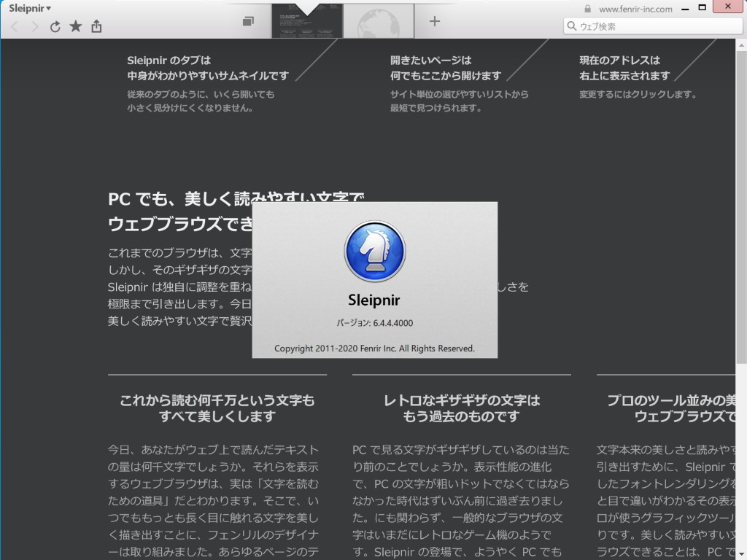Show all tabs via the stacked-tabs icon
This screenshot has width=747, height=560.
[248, 21]
